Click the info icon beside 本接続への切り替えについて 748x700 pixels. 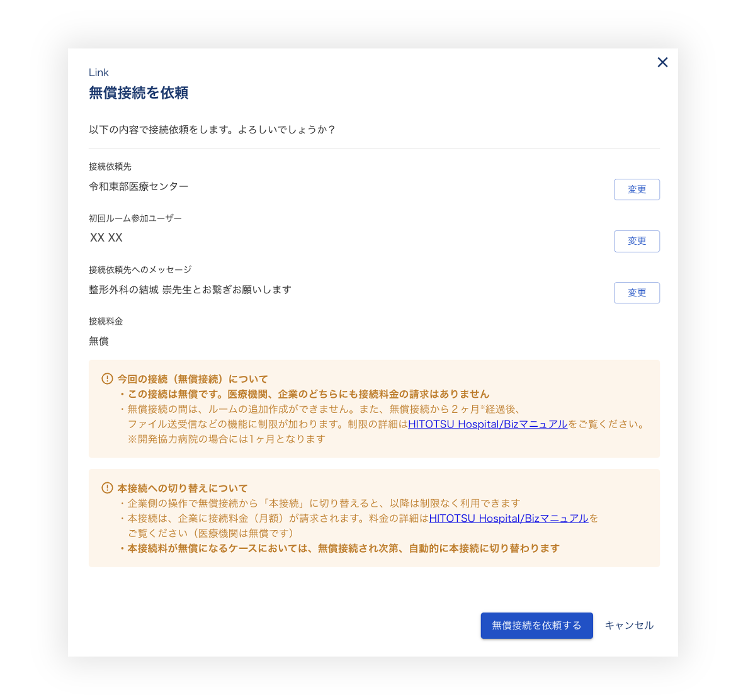tap(107, 488)
